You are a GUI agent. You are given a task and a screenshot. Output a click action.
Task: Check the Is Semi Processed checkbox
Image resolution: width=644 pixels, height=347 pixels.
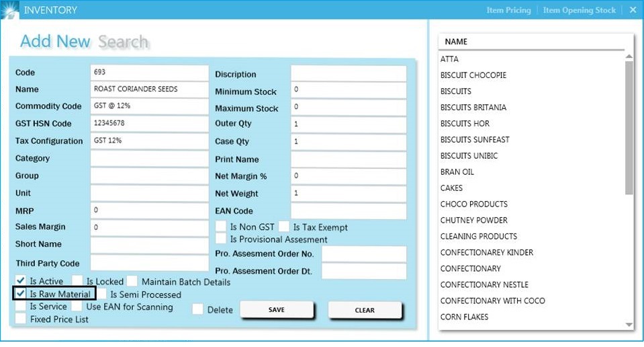[101, 294]
